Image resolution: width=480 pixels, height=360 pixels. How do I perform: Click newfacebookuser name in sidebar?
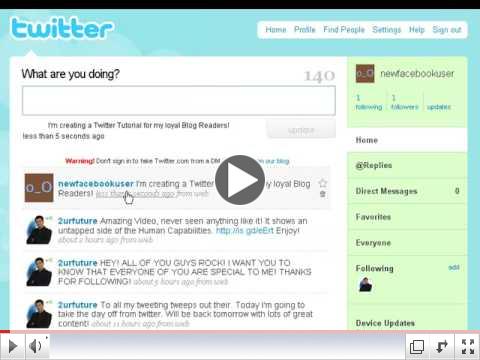pos(417,74)
